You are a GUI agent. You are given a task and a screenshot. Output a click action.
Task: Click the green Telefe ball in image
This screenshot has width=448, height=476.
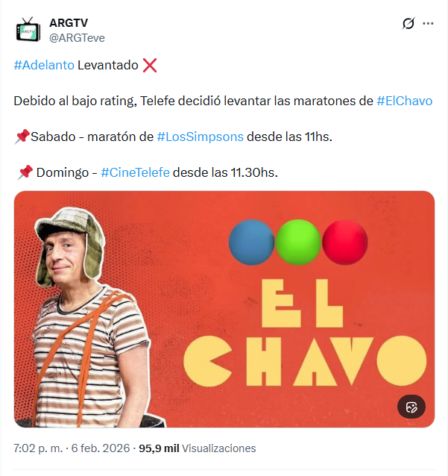point(298,242)
